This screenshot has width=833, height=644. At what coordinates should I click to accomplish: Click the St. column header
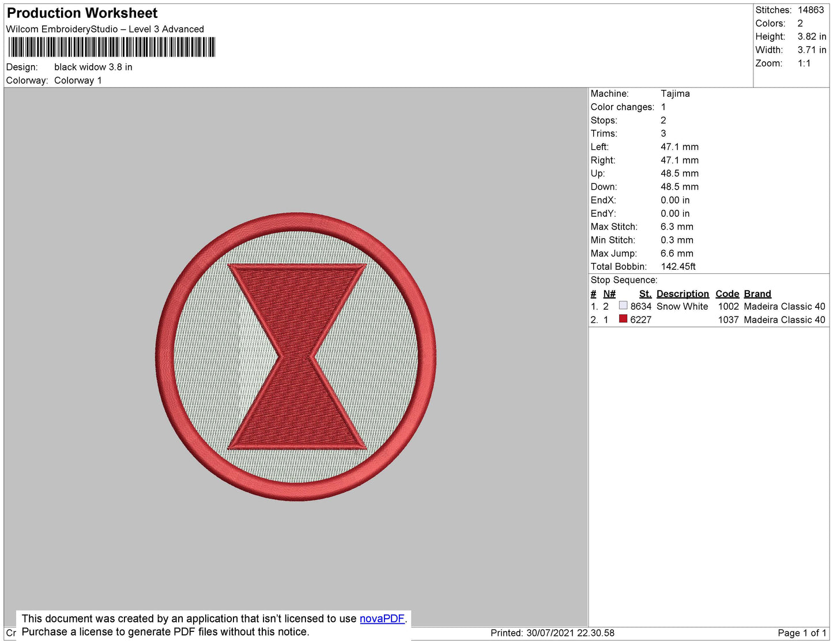pos(645,294)
